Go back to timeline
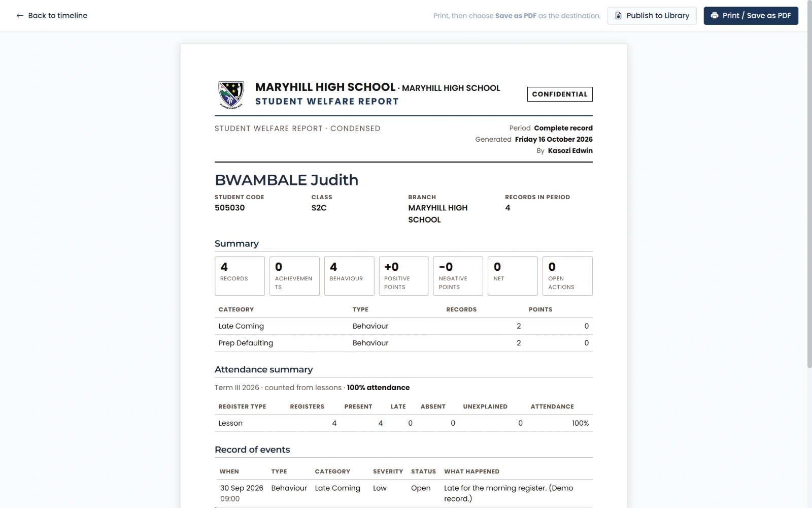Viewport: 812px width, 508px height. [52, 16]
